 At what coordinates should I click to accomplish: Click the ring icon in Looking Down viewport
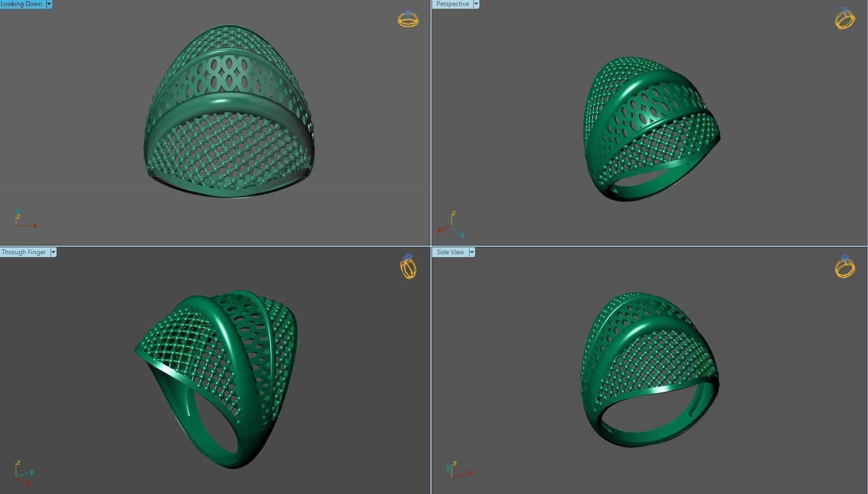point(408,20)
